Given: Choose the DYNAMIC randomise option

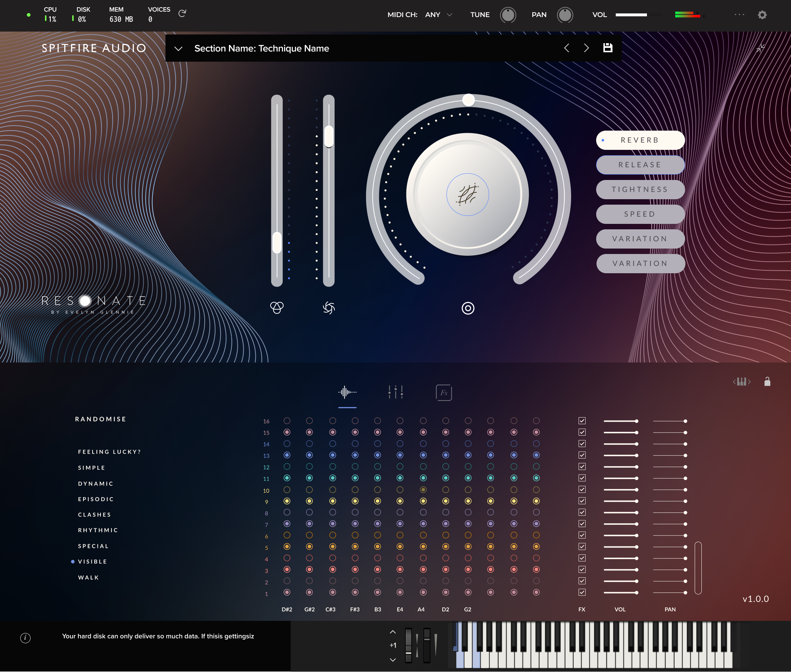Looking at the screenshot, I should point(95,484).
